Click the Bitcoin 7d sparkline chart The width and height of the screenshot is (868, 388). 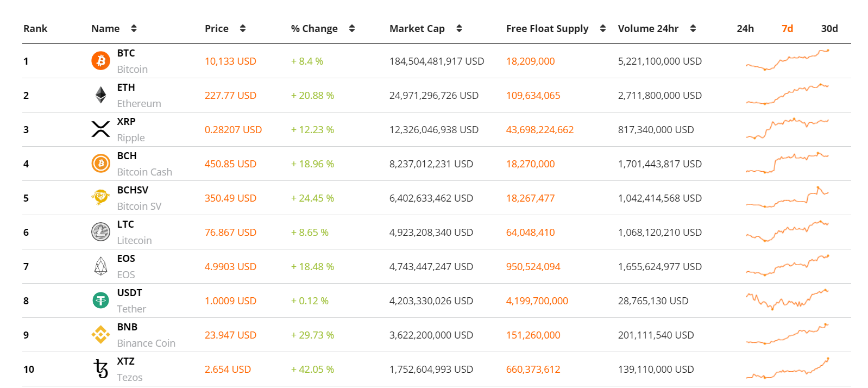click(x=787, y=61)
